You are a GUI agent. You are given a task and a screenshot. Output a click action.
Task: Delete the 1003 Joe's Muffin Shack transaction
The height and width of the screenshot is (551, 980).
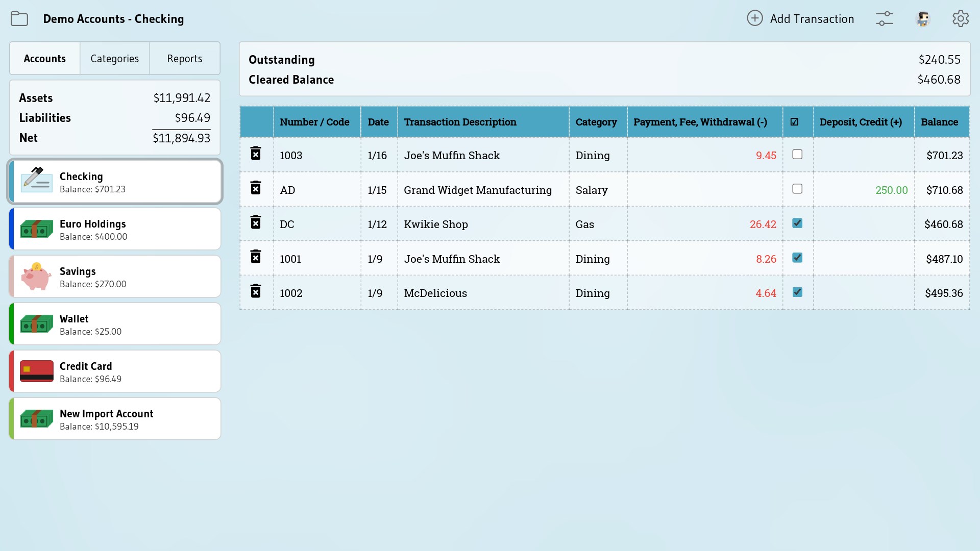[256, 154]
